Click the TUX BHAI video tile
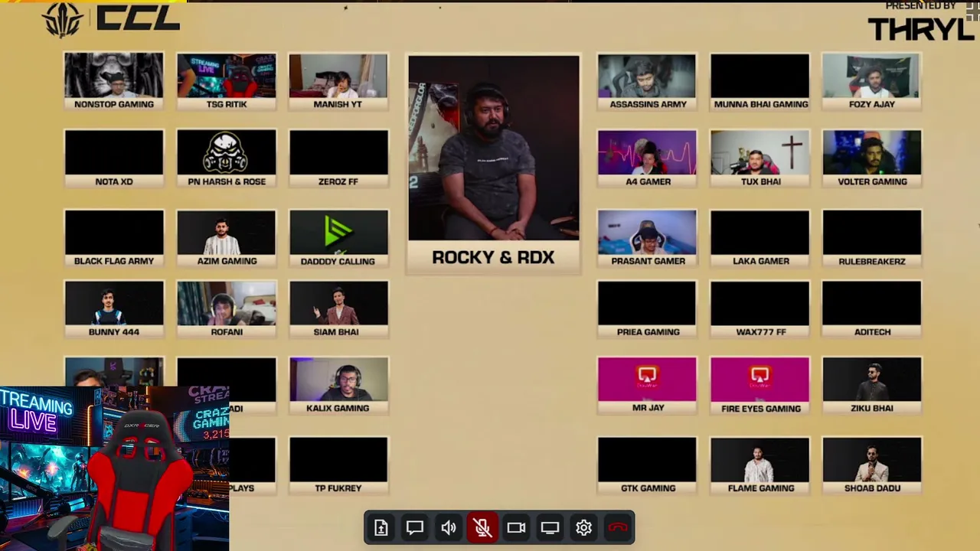 (x=759, y=158)
